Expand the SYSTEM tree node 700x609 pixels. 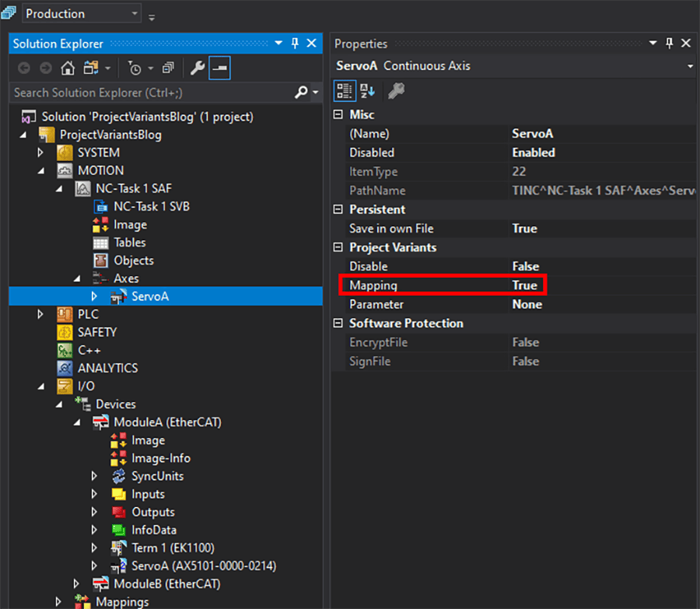click(40, 152)
